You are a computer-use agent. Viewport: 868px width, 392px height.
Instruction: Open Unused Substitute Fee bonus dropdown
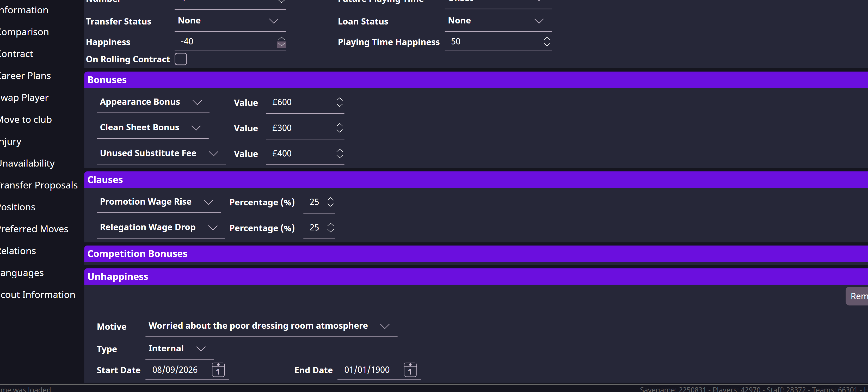click(161, 153)
